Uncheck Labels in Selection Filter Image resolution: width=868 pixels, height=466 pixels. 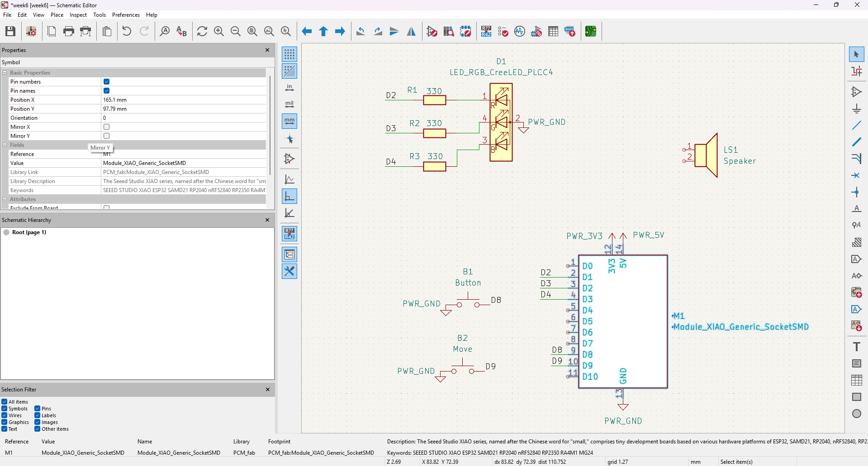tap(38, 415)
